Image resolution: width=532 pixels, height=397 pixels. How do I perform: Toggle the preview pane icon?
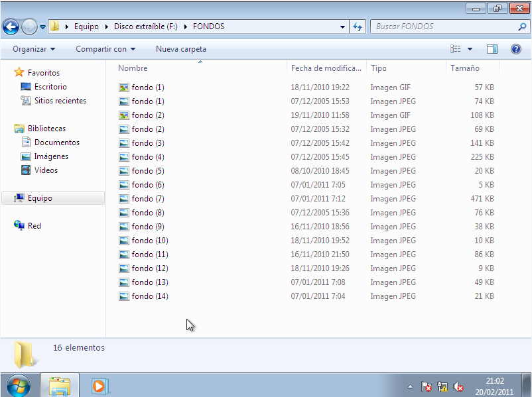[492, 49]
